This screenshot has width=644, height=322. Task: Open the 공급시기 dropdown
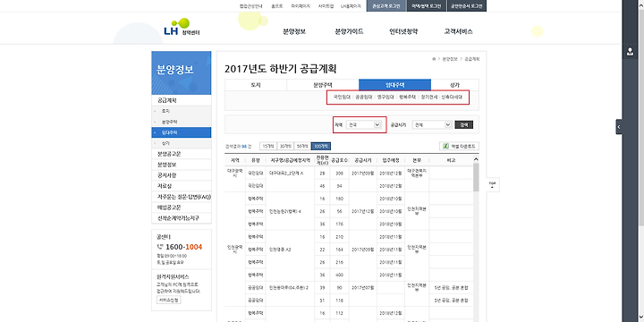(x=432, y=125)
